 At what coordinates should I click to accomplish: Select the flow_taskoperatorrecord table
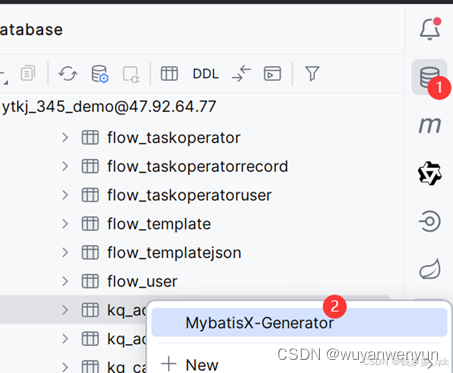(197, 166)
